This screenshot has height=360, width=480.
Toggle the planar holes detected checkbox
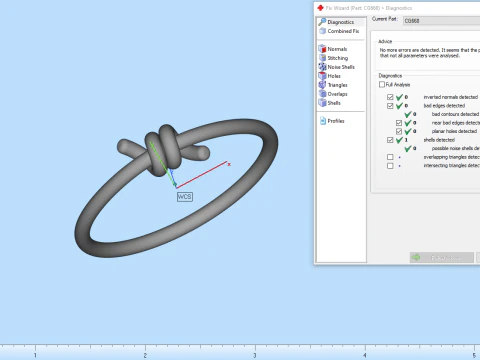[x=399, y=131]
